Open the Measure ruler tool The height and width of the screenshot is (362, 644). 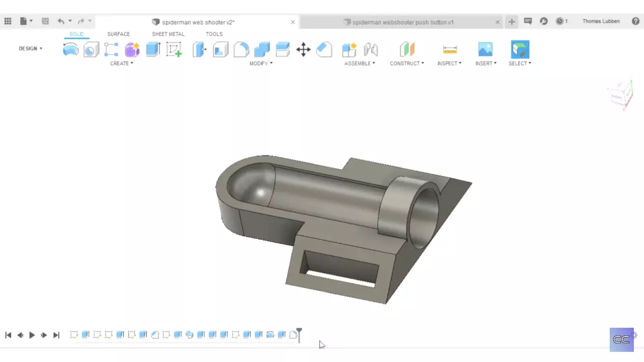(449, 49)
